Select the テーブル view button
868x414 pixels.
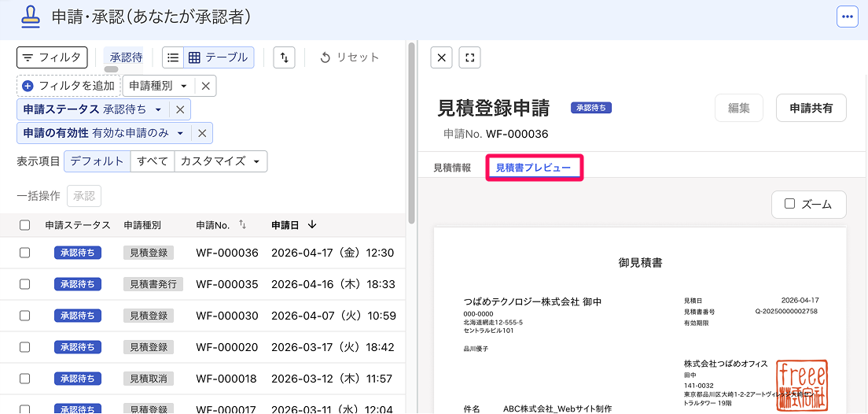[219, 57]
